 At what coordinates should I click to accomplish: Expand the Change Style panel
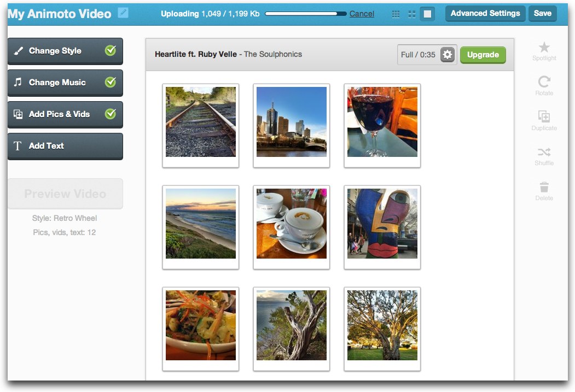[x=65, y=51]
